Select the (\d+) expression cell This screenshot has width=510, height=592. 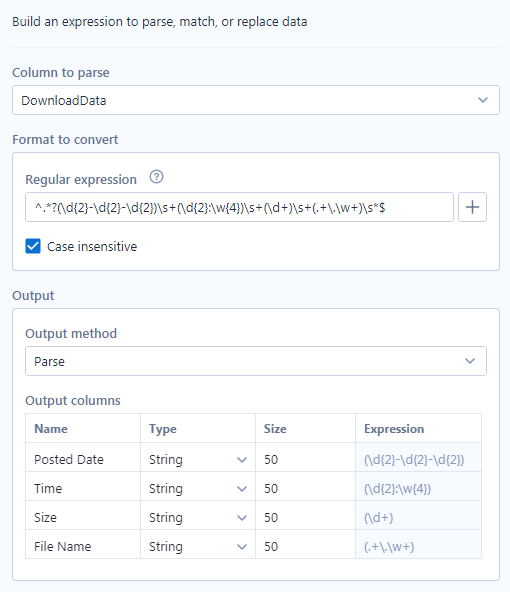click(x=418, y=517)
